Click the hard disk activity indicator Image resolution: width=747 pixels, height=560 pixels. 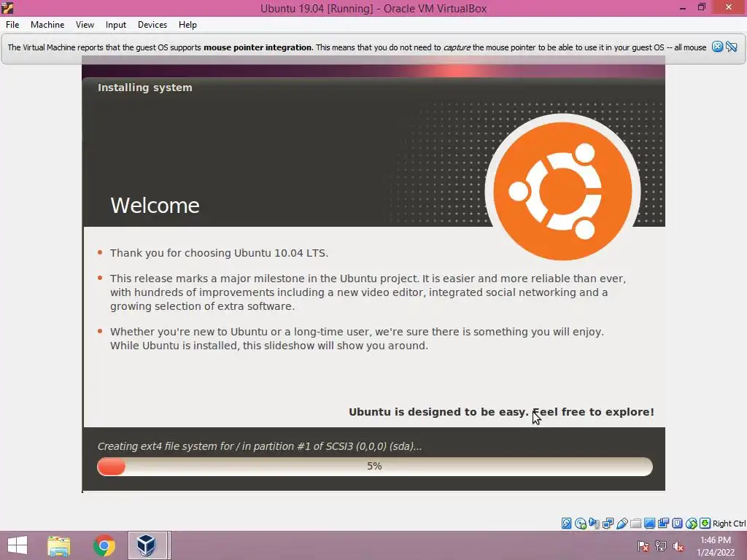point(566,524)
